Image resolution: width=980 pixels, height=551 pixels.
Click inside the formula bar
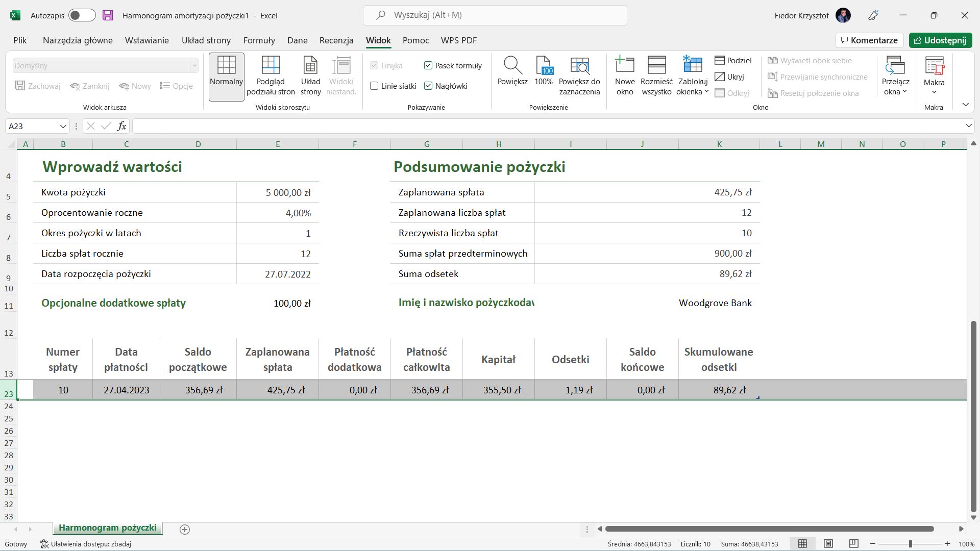tap(357, 126)
